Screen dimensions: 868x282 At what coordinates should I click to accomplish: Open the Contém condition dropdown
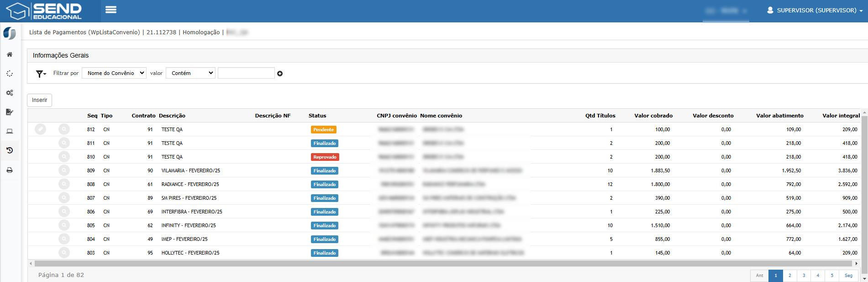point(190,73)
